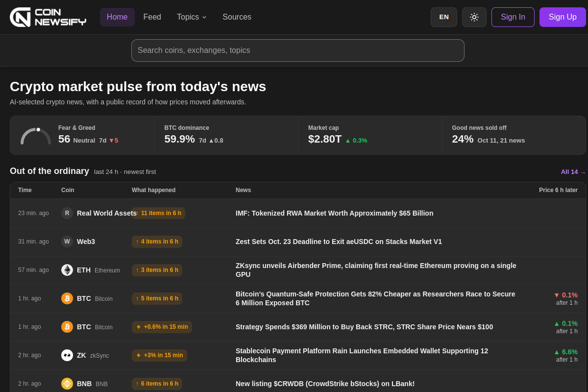This screenshot has width=588, height=392.
Task: Click the zkSync coin icon
Action: [x=67, y=355]
